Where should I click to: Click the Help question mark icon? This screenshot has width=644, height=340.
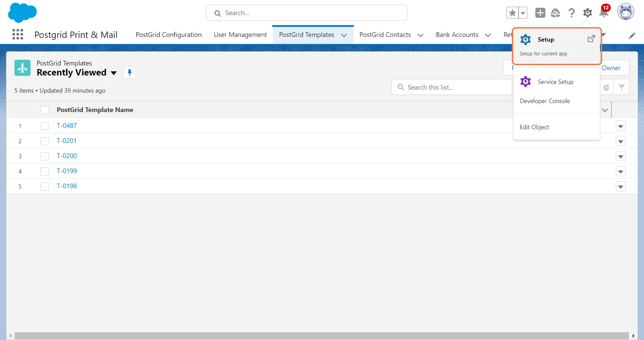[x=571, y=13]
